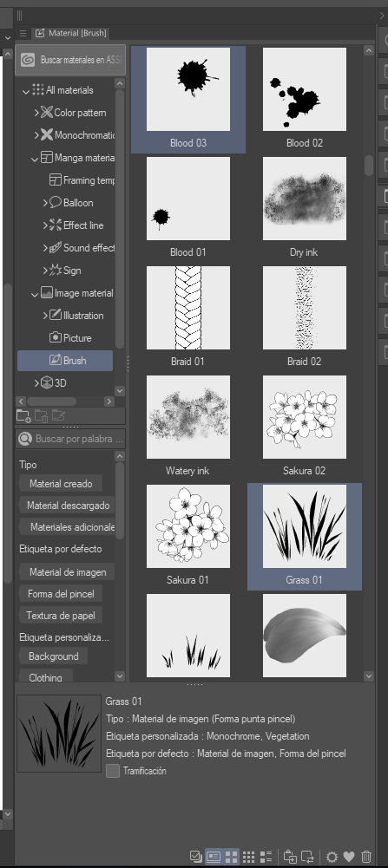This screenshot has height=868, width=388.
Task: Expand the Illustration folder
Action: pos(45,316)
